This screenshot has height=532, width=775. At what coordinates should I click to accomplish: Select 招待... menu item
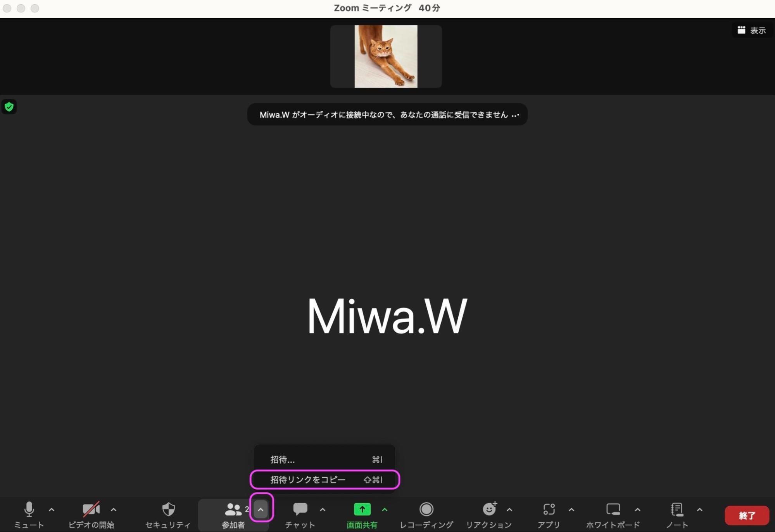pos(325,459)
